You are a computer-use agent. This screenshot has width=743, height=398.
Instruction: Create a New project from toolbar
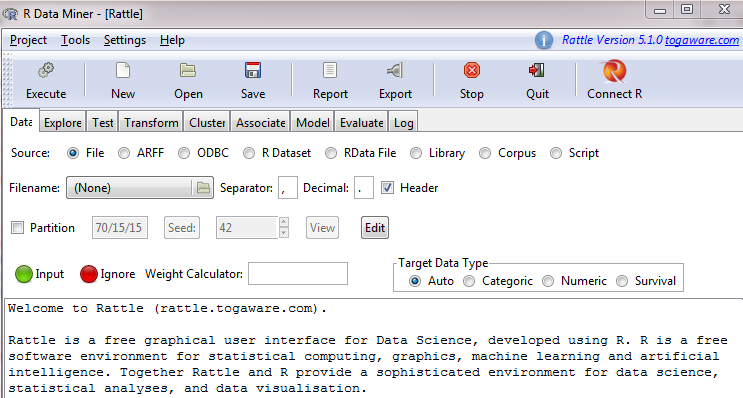pos(123,71)
